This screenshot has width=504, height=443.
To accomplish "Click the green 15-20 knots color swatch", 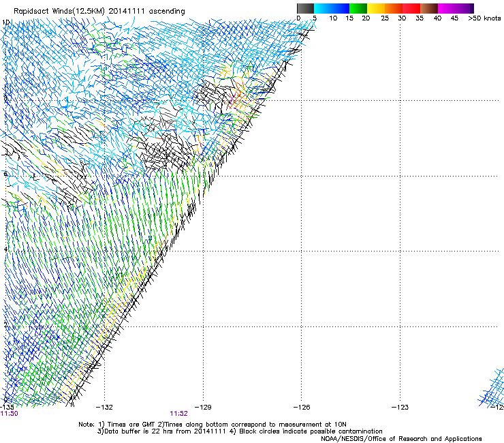I will (x=358, y=8).
